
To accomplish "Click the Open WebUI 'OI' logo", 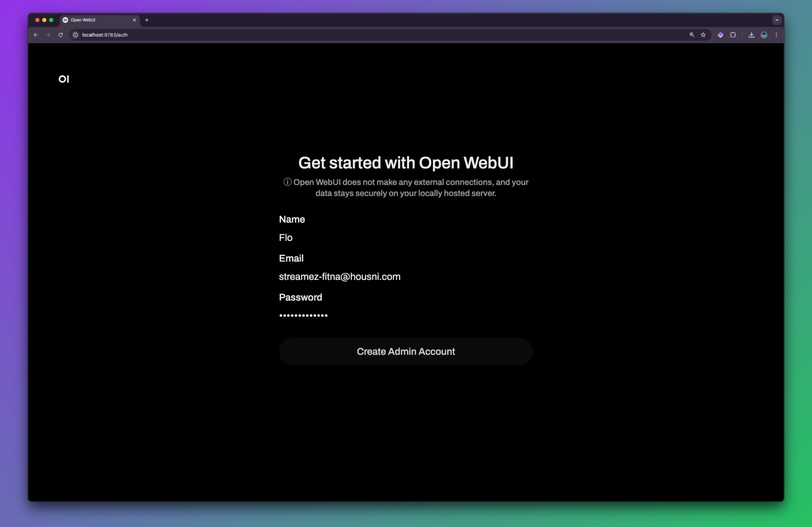I will pyautogui.click(x=64, y=79).
